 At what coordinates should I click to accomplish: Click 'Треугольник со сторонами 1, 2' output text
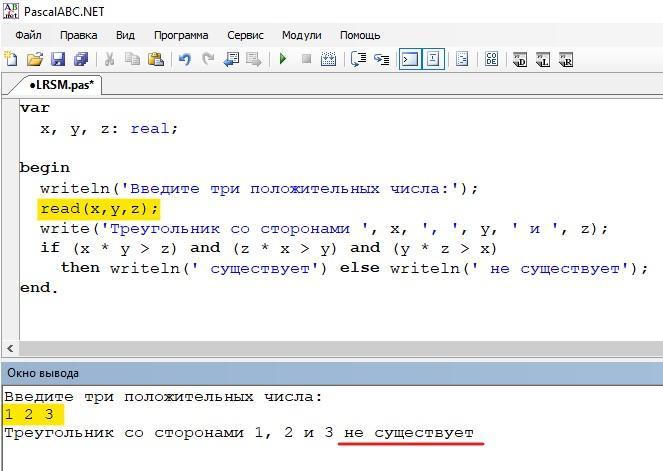148,433
